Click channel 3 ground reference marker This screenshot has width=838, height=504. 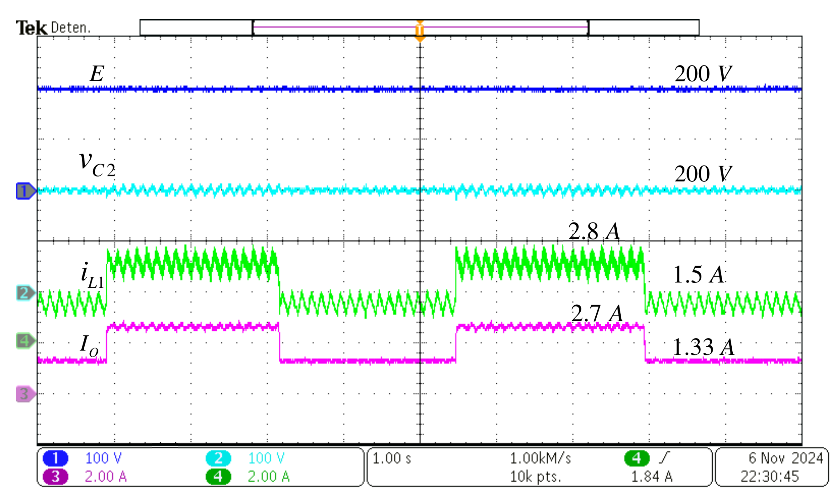[x=26, y=394]
